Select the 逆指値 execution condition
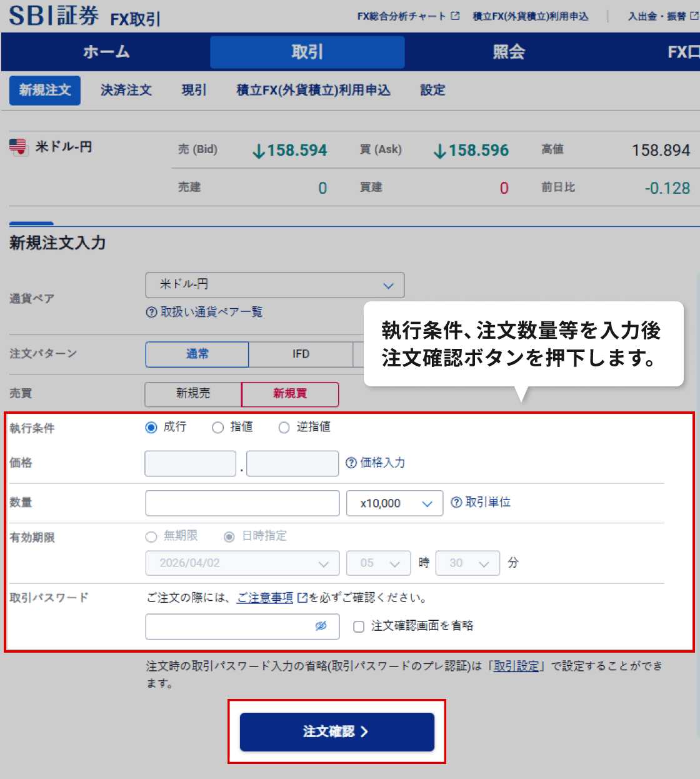The width and height of the screenshot is (700, 779). pyautogui.click(x=284, y=428)
